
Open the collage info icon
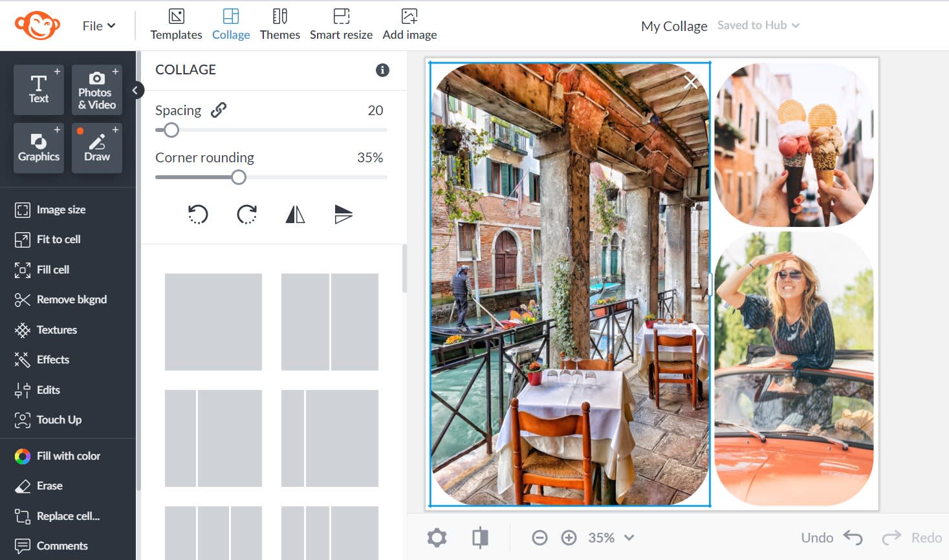coord(382,70)
